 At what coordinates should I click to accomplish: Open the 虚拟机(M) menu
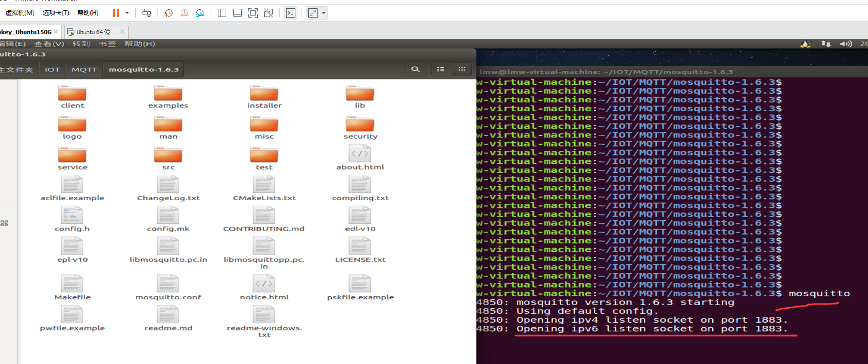(20, 13)
